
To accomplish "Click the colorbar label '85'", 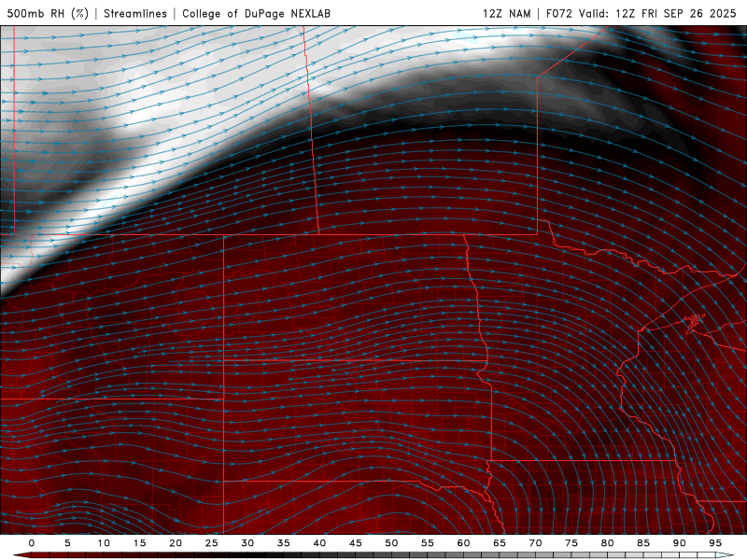I will point(643,543).
